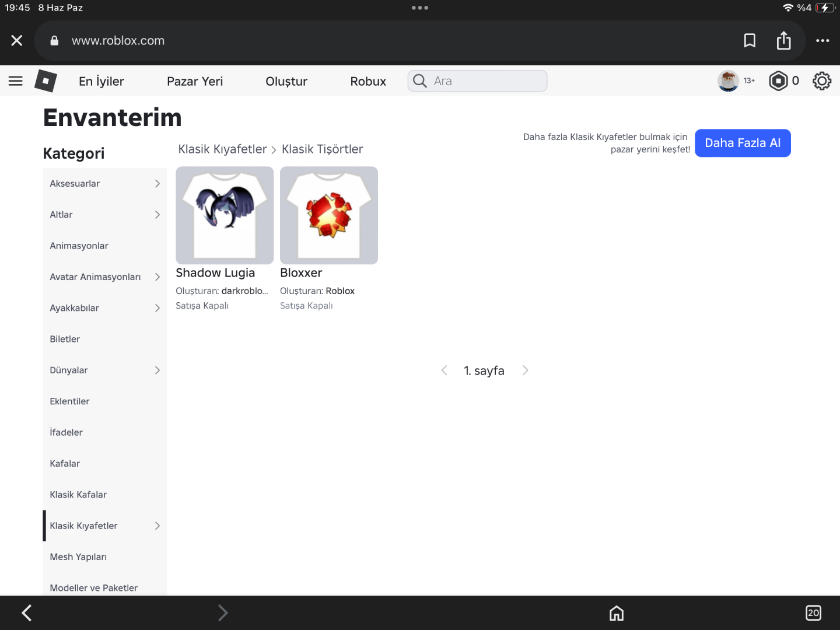Expand the Altlar category chevron
This screenshot has width=840, height=630.
157,215
